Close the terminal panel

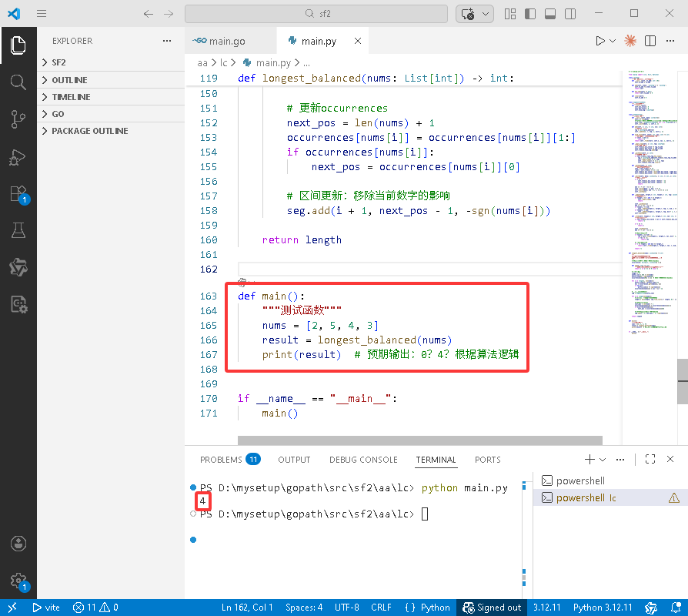[x=670, y=459]
